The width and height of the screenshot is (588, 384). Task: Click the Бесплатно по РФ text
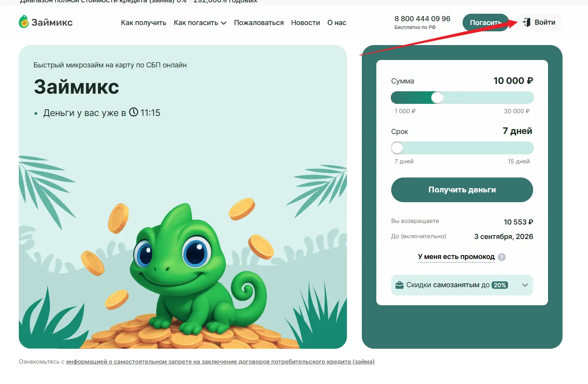(415, 27)
